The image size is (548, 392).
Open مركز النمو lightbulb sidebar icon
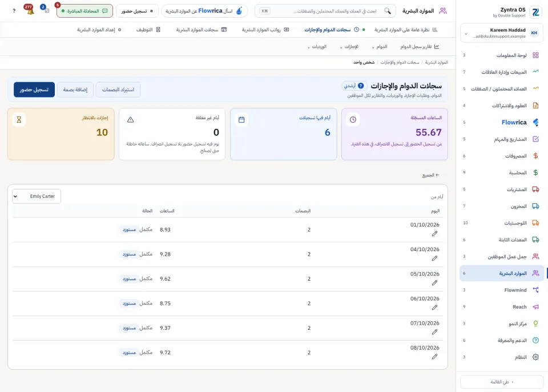click(535, 324)
